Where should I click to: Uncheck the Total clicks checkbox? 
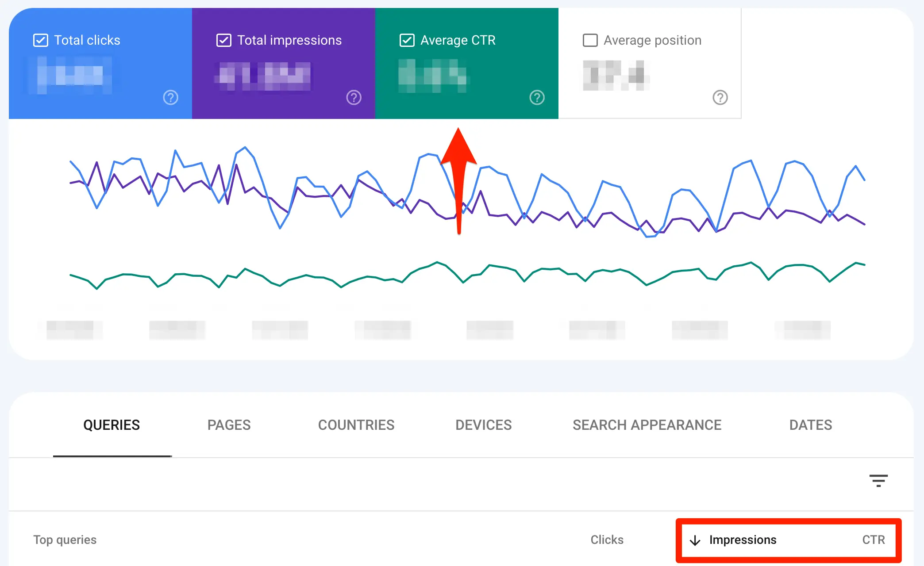(41, 40)
